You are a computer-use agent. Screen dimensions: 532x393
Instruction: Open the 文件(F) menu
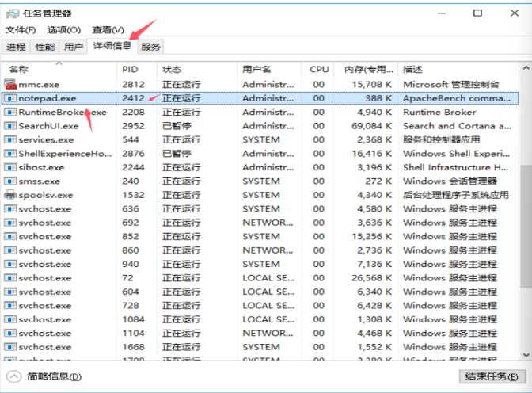(x=21, y=30)
